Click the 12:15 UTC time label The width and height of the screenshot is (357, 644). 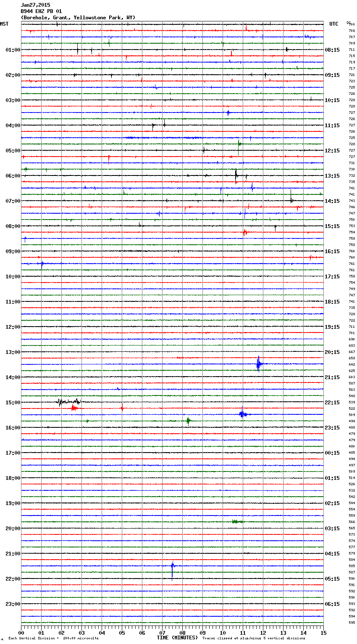(x=332, y=151)
